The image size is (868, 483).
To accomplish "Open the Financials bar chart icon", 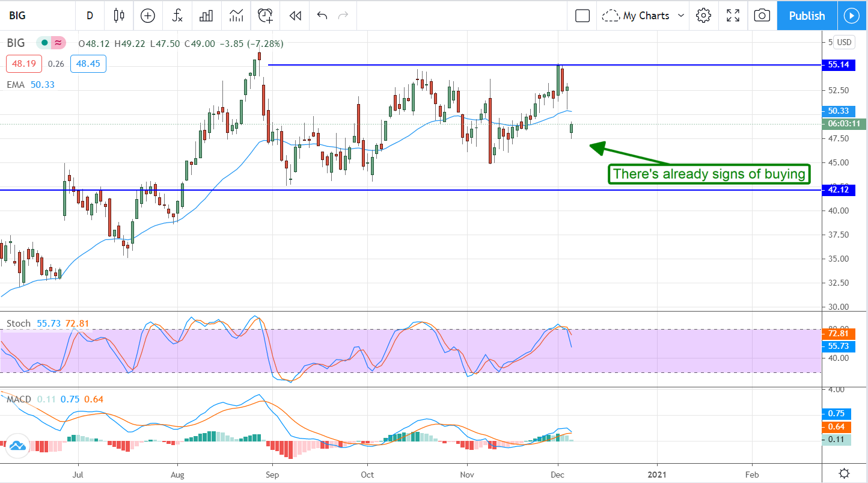I will click(x=207, y=16).
